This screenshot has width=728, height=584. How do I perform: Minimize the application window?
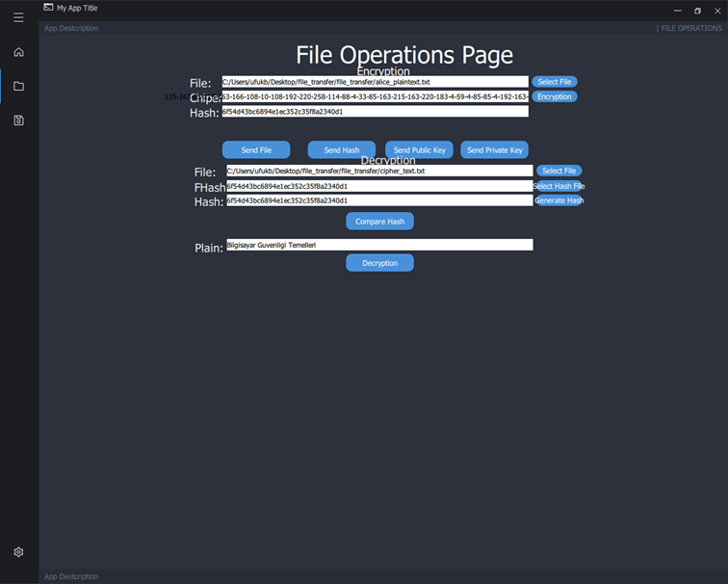pos(678,11)
